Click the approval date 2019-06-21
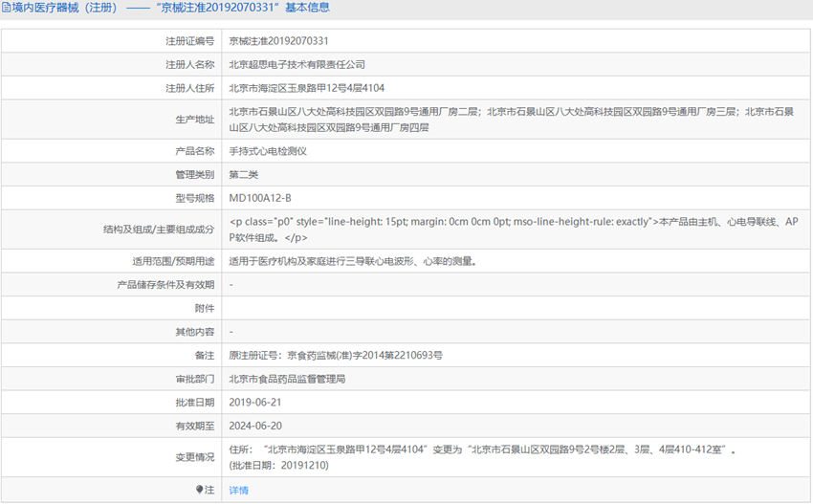Image resolution: width=813 pixels, height=504 pixels. (255, 403)
